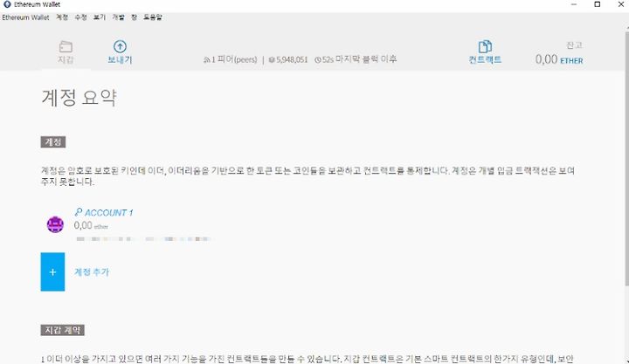Click the clock icon for last block
The height and width of the screenshot is (364, 629).
pyautogui.click(x=318, y=59)
